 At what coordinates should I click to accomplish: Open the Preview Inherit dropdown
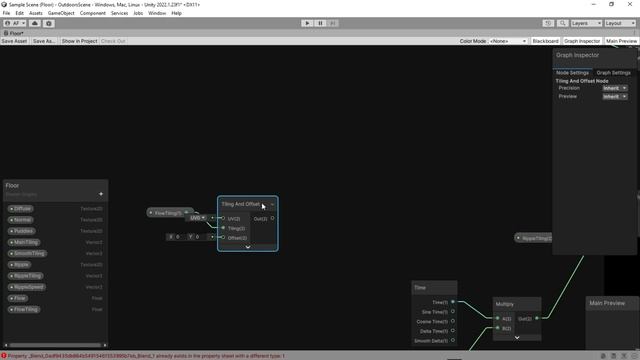coord(615,97)
